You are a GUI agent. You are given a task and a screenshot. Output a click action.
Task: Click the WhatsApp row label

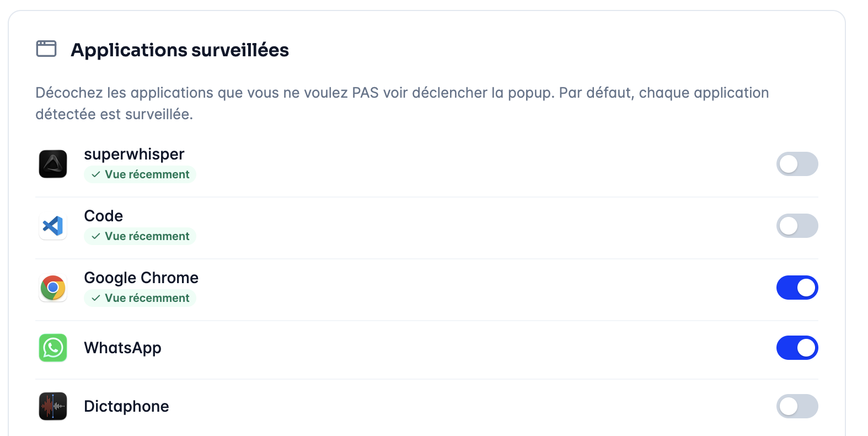[x=122, y=348]
